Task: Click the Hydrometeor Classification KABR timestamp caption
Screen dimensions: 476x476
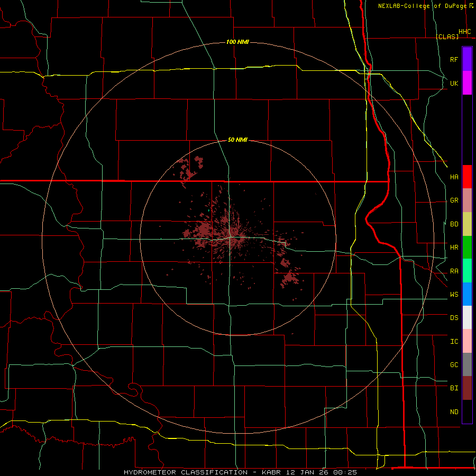Action: [x=240, y=472]
